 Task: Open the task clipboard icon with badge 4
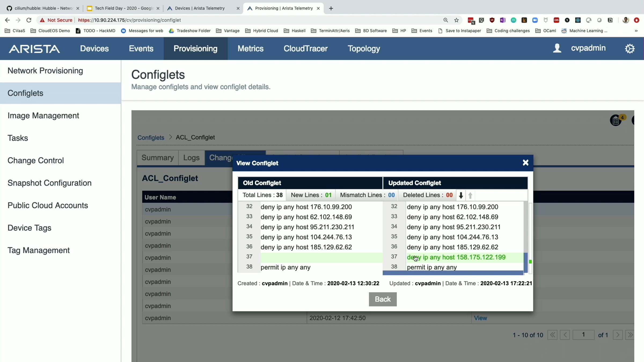pos(616,120)
